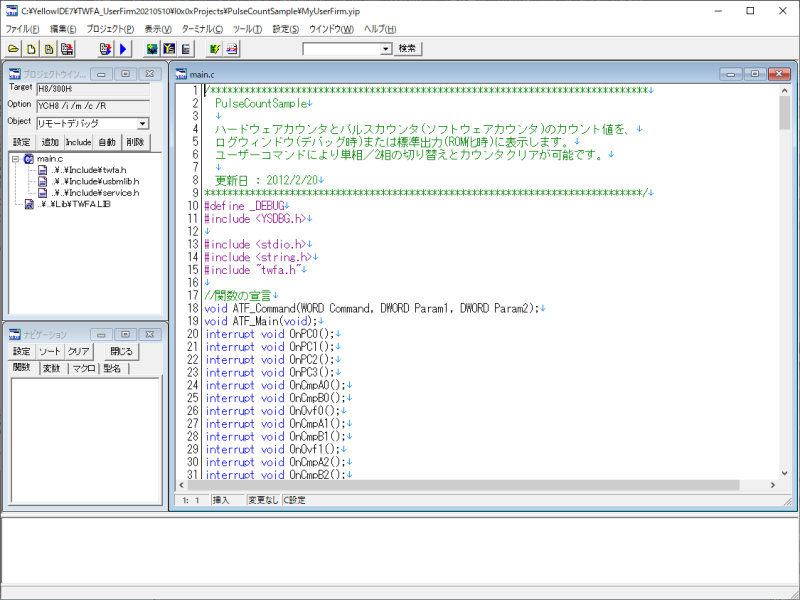Click the calculator-like toolbar icon beside YS
This screenshot has width=800, height=600.
point(186,49)
